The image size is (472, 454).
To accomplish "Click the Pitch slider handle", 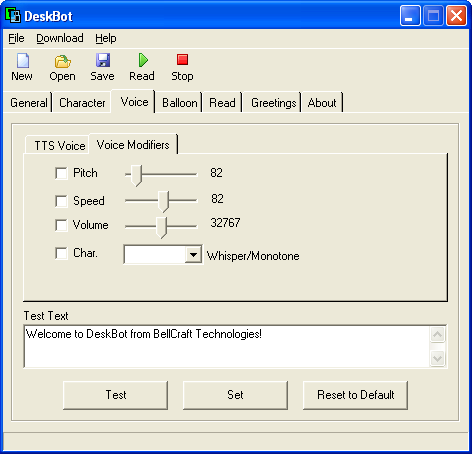I will coord(136,175).
